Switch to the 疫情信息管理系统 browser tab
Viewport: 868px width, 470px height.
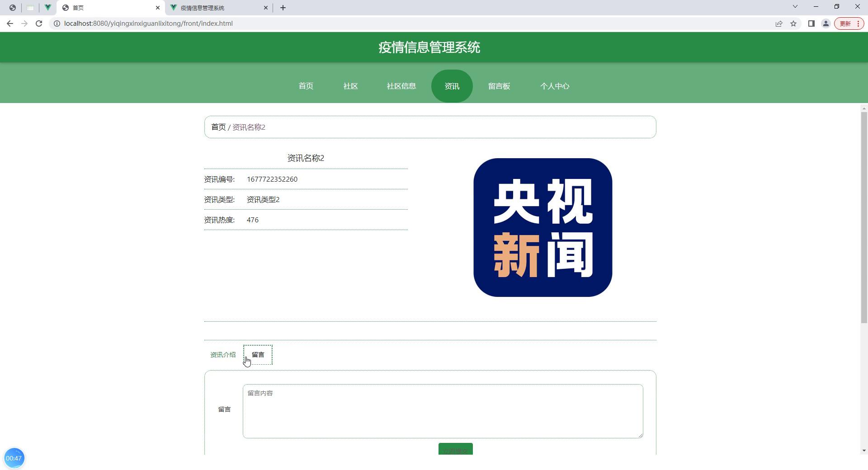click(219, 8)
